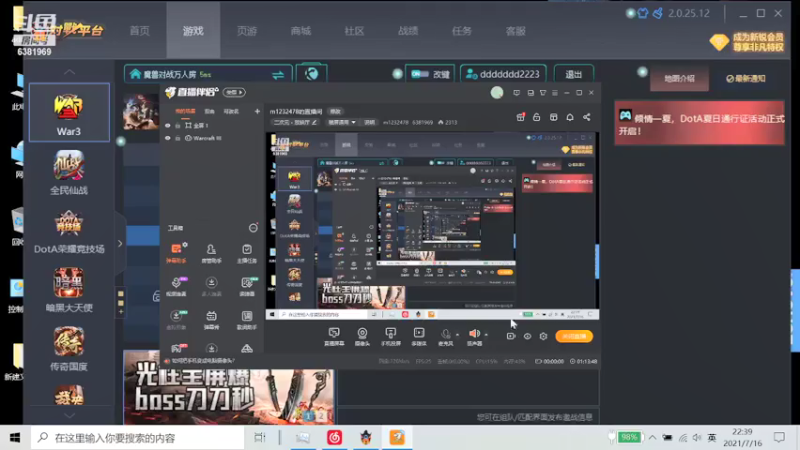Open the 战绩 tab
Screen dimensions: 800x450
click(x=408, y=31)
